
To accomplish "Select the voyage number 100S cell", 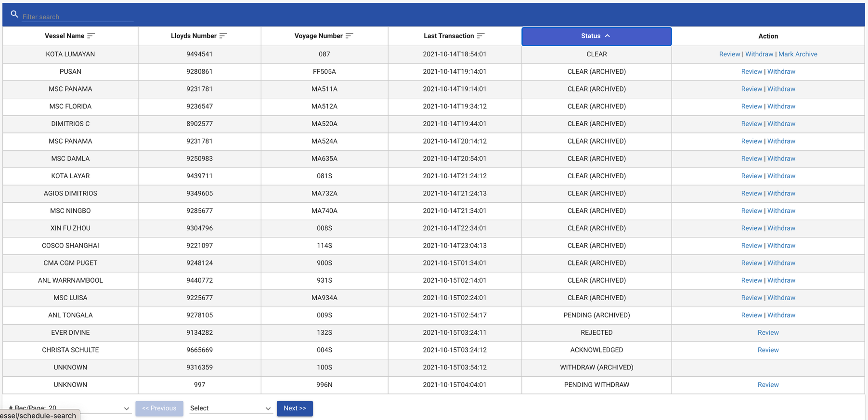I will 324,367.
